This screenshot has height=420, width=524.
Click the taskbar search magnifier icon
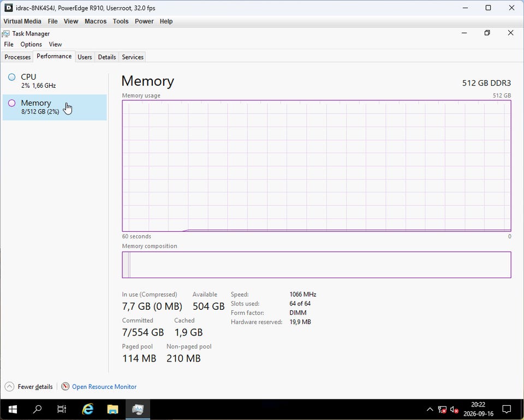click(38, 409)
